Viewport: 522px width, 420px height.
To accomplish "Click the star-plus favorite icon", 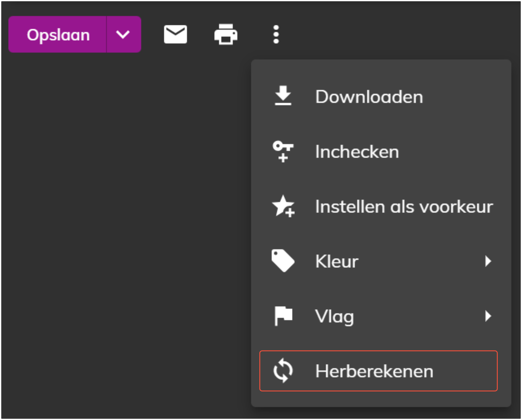I will coord(283,206).
